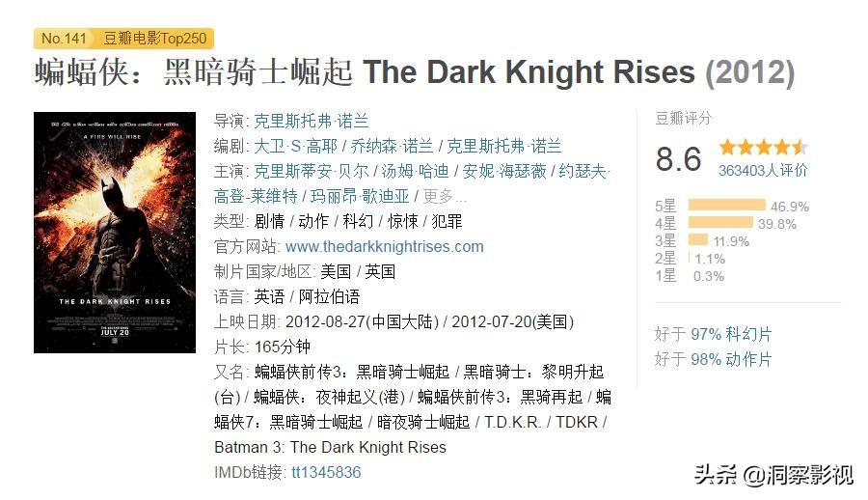The width and height of the screenshot is (868, 500).
Task: Click the five-star rating icon
Action: (x=764, y=148)
